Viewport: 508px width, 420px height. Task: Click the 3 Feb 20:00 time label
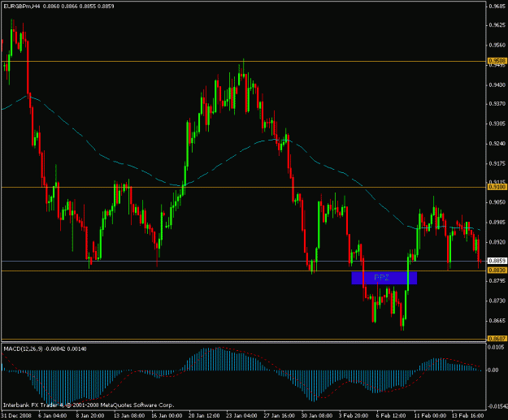tap(354, 415)
